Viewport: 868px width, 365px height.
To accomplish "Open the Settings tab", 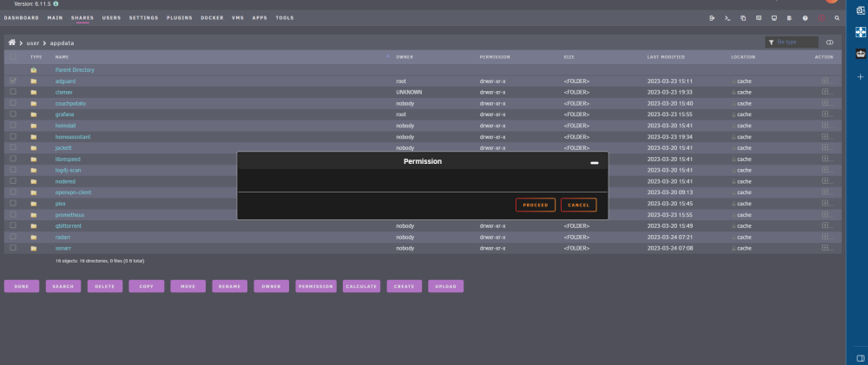I will pyautogui.click(x=144, y=17).
